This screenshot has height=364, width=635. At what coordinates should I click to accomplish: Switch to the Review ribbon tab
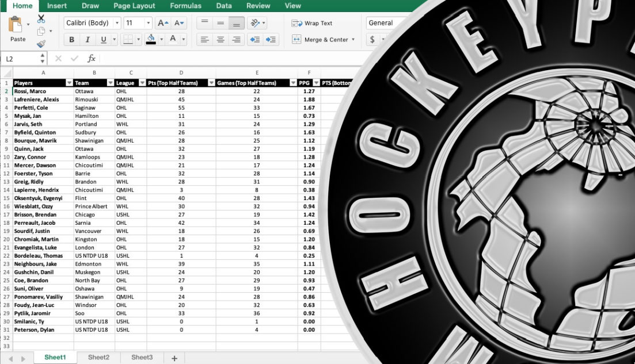[258, 6]
